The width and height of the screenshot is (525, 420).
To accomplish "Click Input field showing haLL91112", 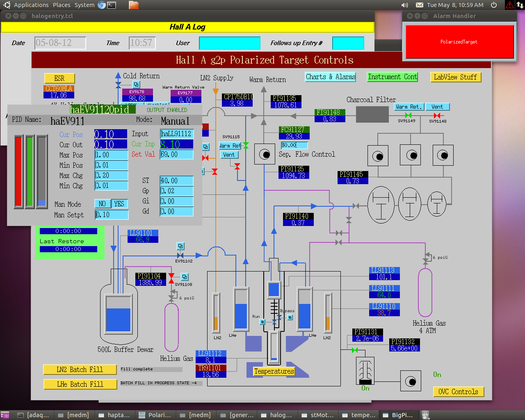I will (x=176, y=134).
